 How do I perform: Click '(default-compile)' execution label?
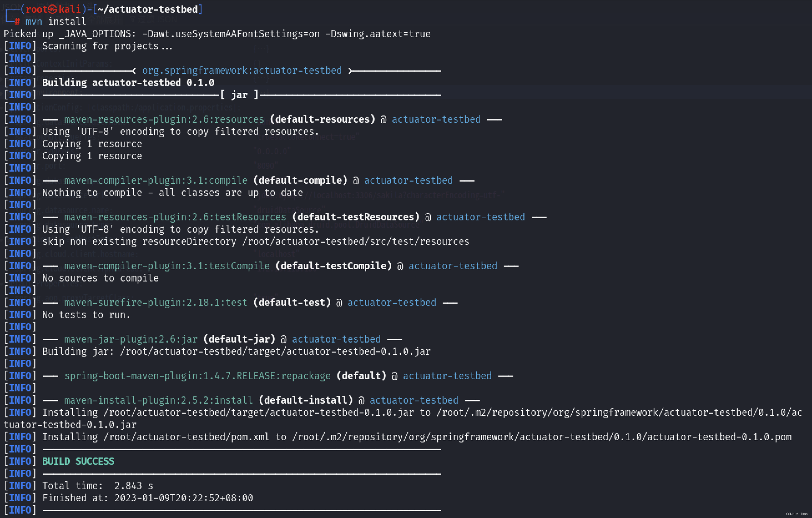[x=300, y=180]
